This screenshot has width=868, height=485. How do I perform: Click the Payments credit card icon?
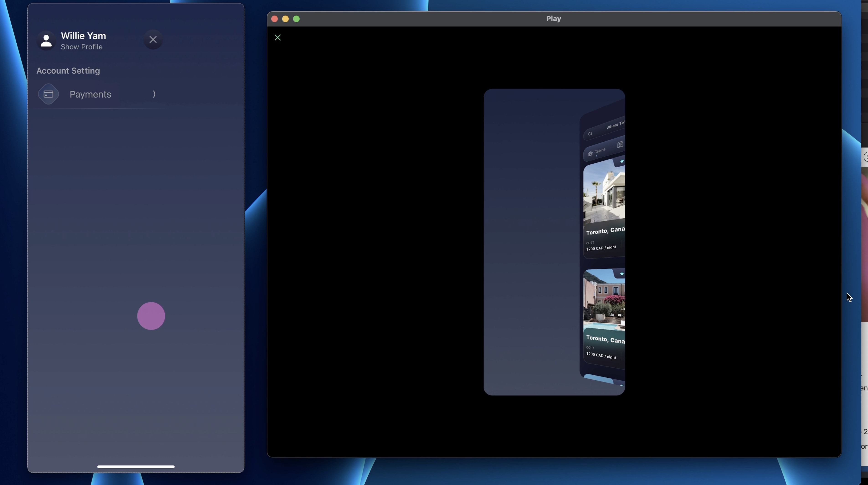click(49, 94)
